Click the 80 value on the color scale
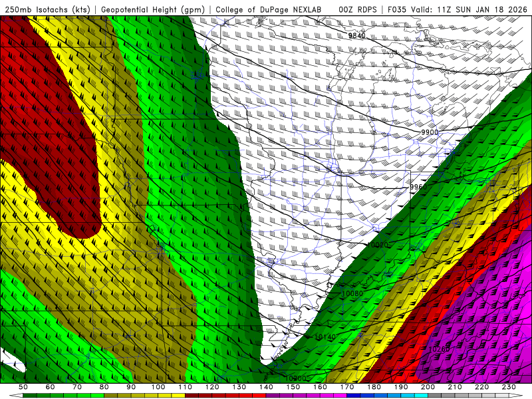532x399 pixels. 104,387
